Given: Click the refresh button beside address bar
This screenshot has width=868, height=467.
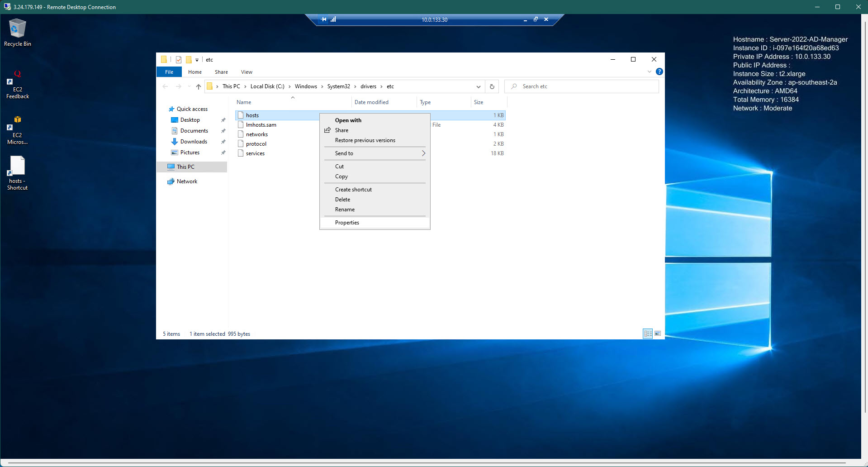Looking at the screenshot, I should (492, 86).
